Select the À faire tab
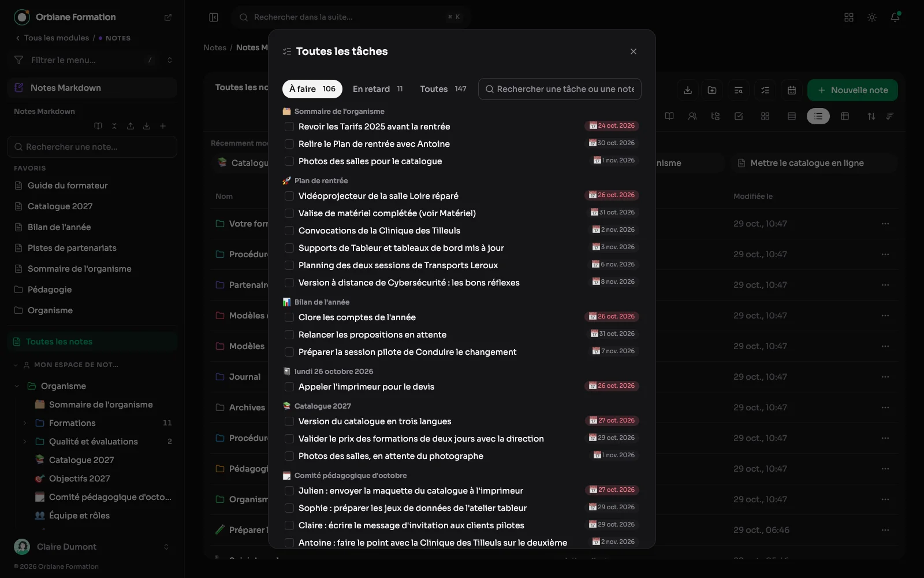Screen dimensions: 924x578 pyautogui.click(x=312, y=89)
